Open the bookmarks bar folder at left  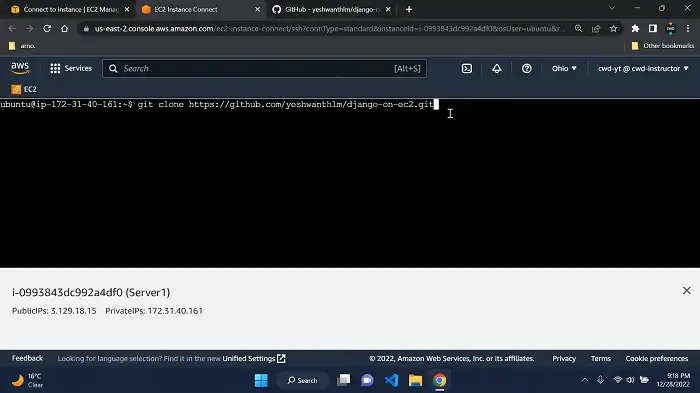[x=21, y=46]
